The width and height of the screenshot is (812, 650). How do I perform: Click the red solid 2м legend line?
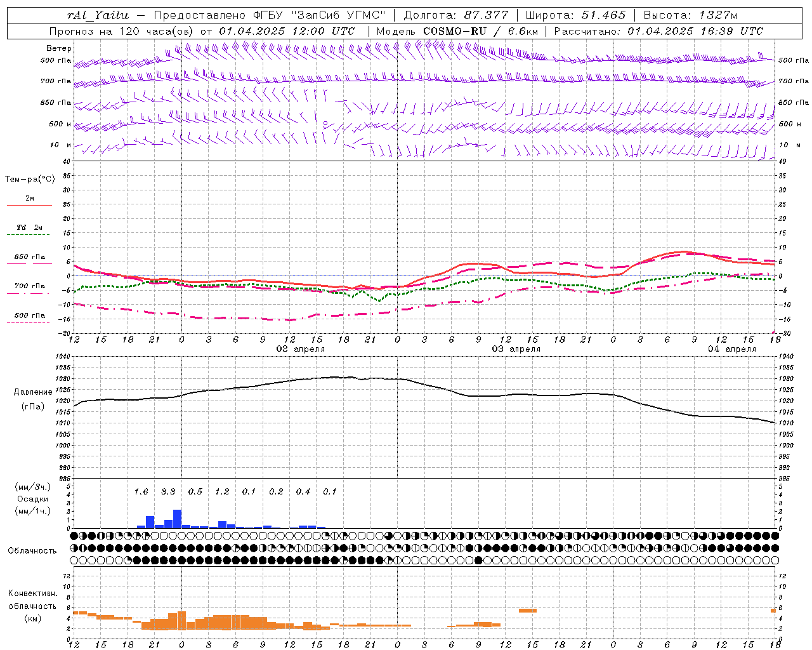(29, 206)
